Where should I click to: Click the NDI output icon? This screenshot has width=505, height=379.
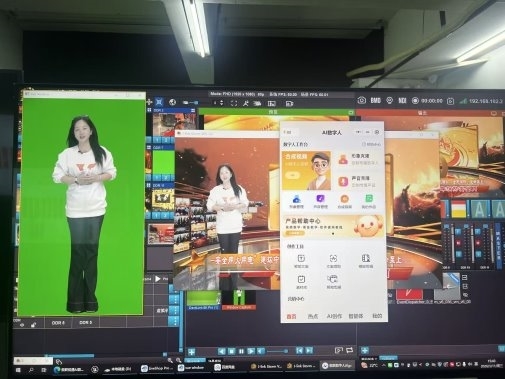[402, 100]
